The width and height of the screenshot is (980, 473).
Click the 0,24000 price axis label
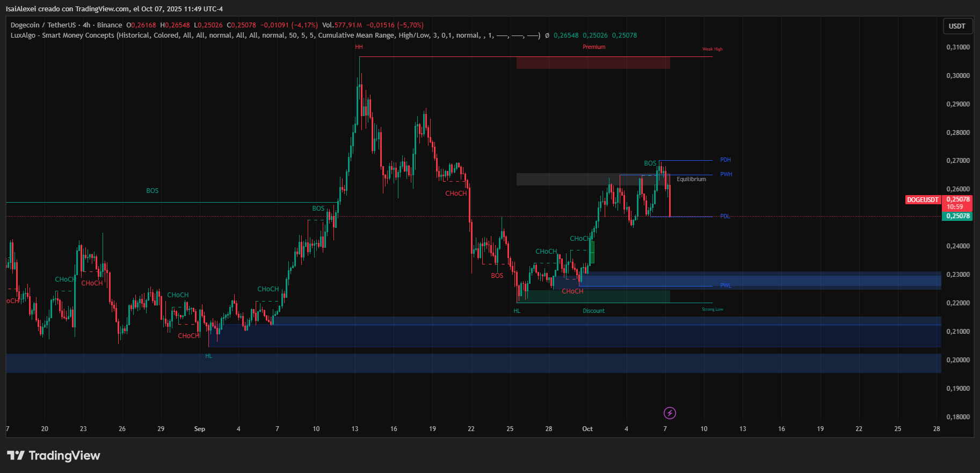point(958,246)
